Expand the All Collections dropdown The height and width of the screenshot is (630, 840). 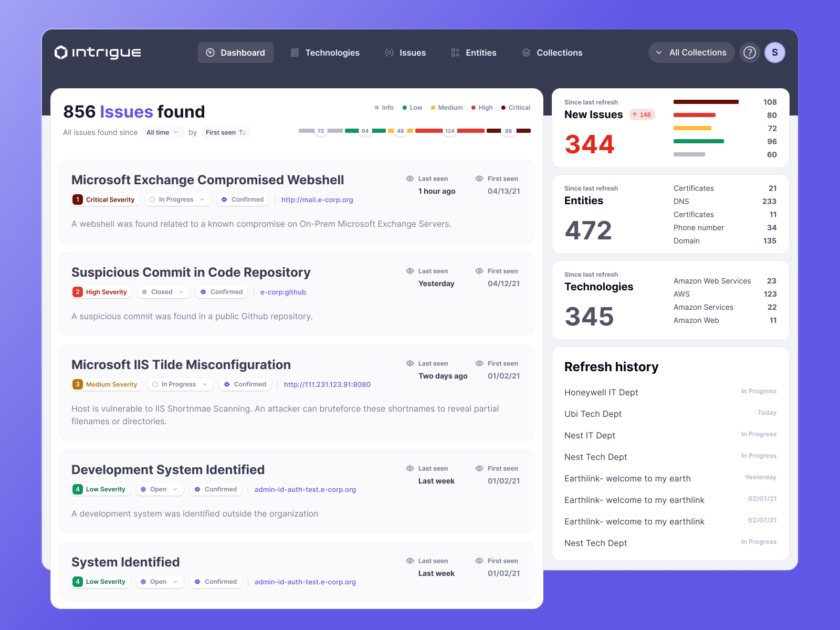[691, 52]
